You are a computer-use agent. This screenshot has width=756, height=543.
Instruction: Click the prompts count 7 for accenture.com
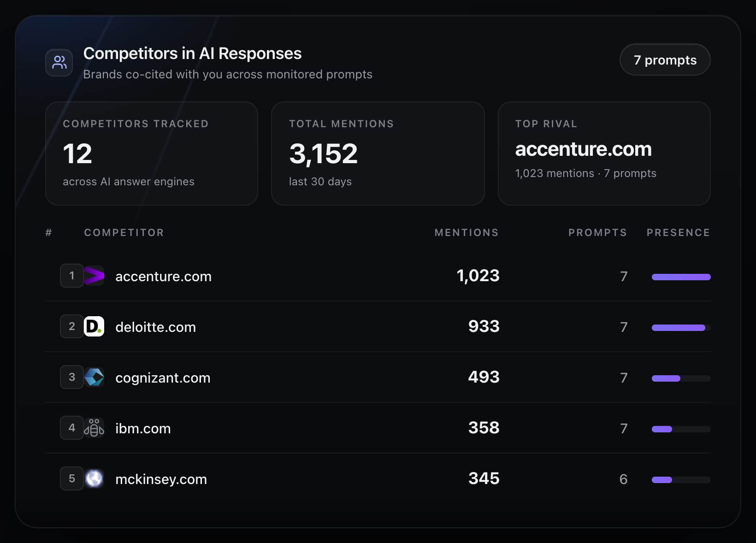624,277
